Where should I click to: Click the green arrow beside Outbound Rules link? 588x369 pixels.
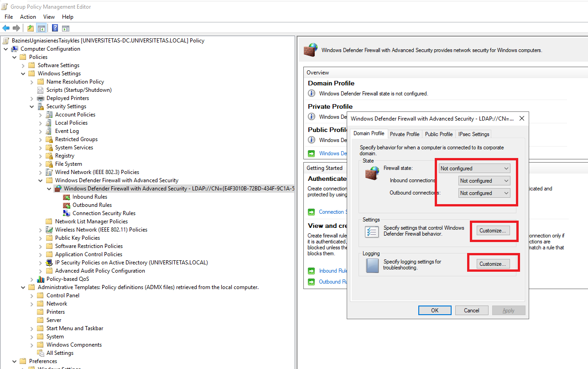(x=311, y=282)
